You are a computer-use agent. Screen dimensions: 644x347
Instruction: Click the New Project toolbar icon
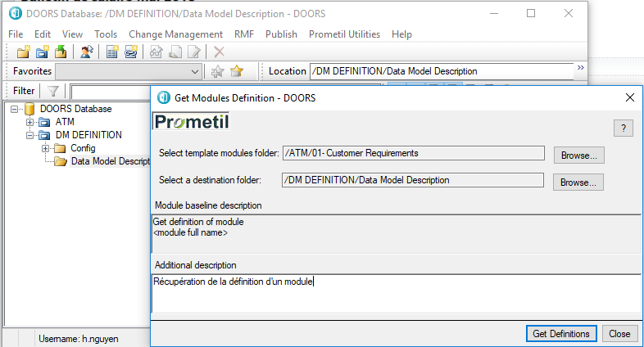(42, 52)
